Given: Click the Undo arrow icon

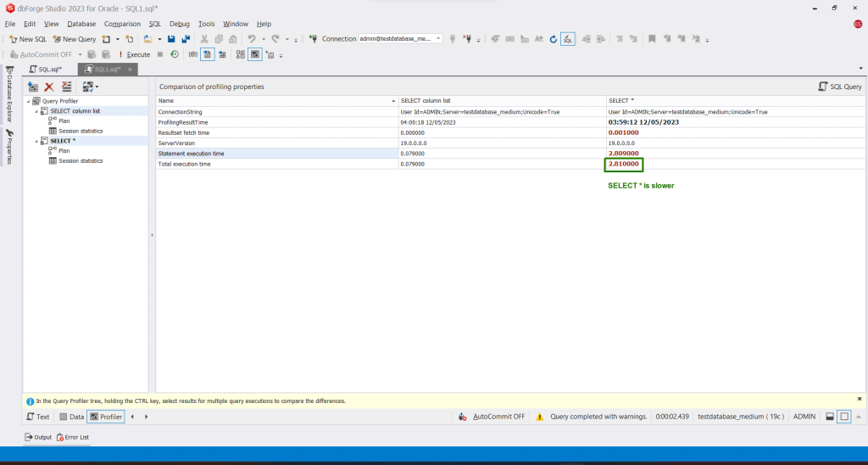Looking at the screenshot, I should (x=251, y=39).
